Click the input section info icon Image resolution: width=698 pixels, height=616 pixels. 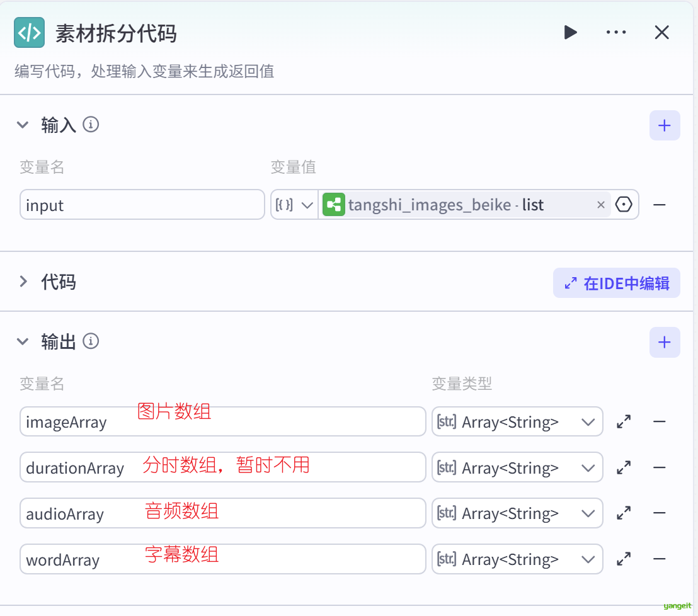click(x=91, y=125)
